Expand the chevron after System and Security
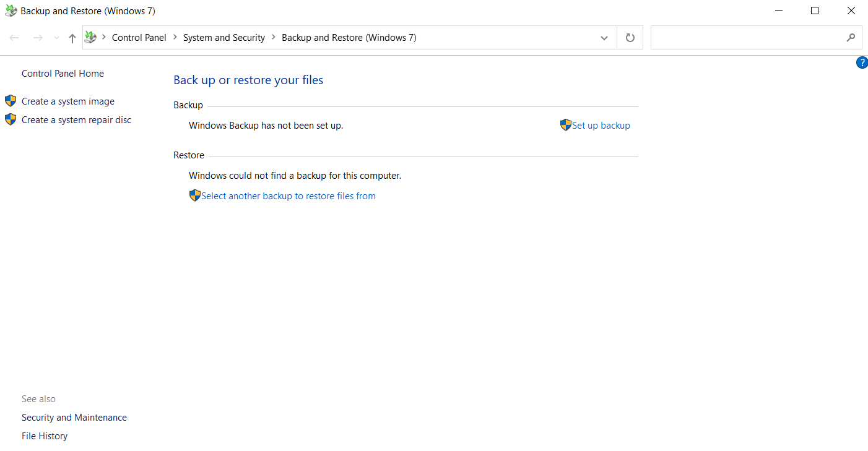This screenshot has height=451, width=868. pos(272,37)
